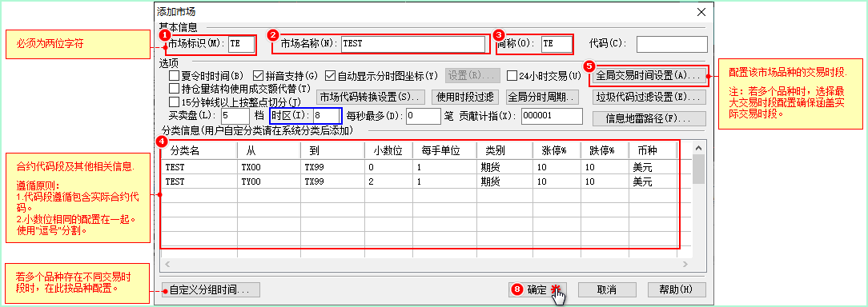
Task: Click the 贡献计指(X) field 000001
Action: click(x=552, y=116)
